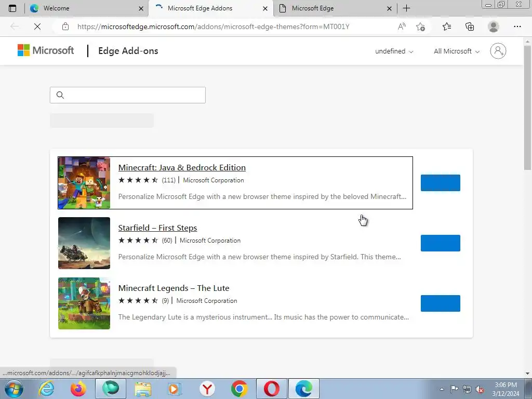Click the Minecraft Legends thumbnail
Screen dimensions: 532x399
[84, 303]
